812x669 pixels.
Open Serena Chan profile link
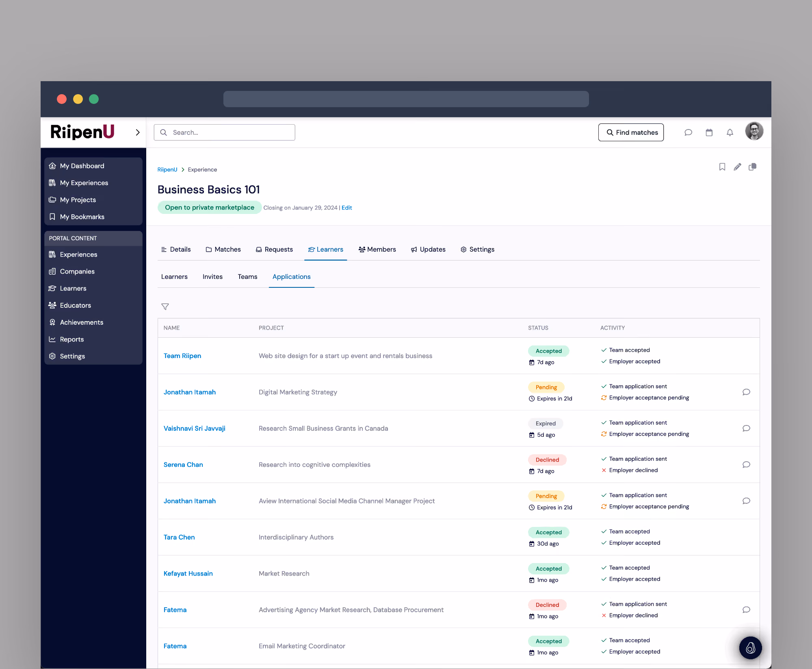183,465
